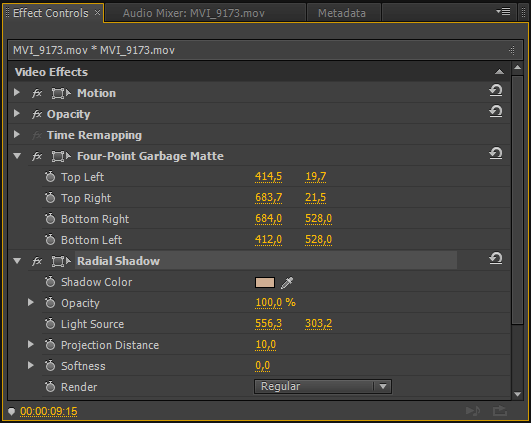The height and width of the screenshot is (423, 531).
Task: Click the export/send icon at bottom right
Action: point(500,411)
